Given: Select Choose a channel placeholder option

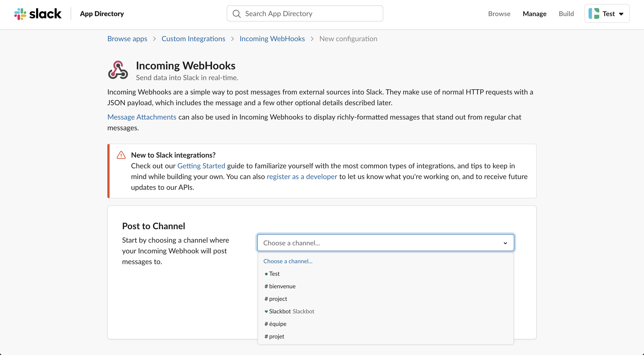Looking at the screenshot, I should 386,261.
